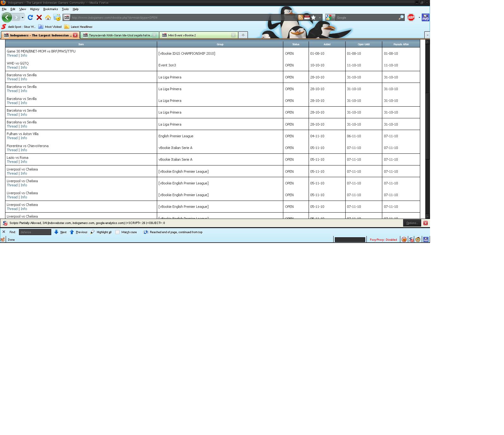Click Thread link under Lazio vs Roma
Viewport: 504px width, 435px height.
(x=12, y=162)
